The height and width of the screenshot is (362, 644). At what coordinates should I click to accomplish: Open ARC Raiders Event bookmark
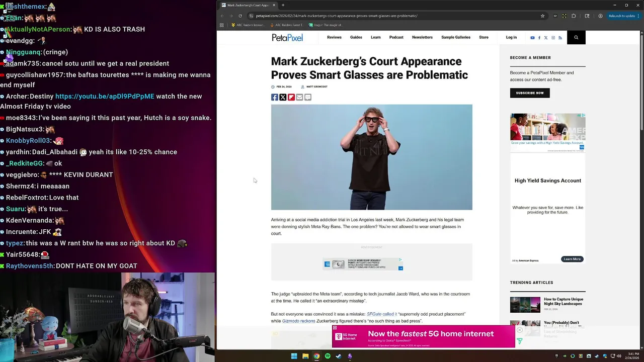pos(287,25)
